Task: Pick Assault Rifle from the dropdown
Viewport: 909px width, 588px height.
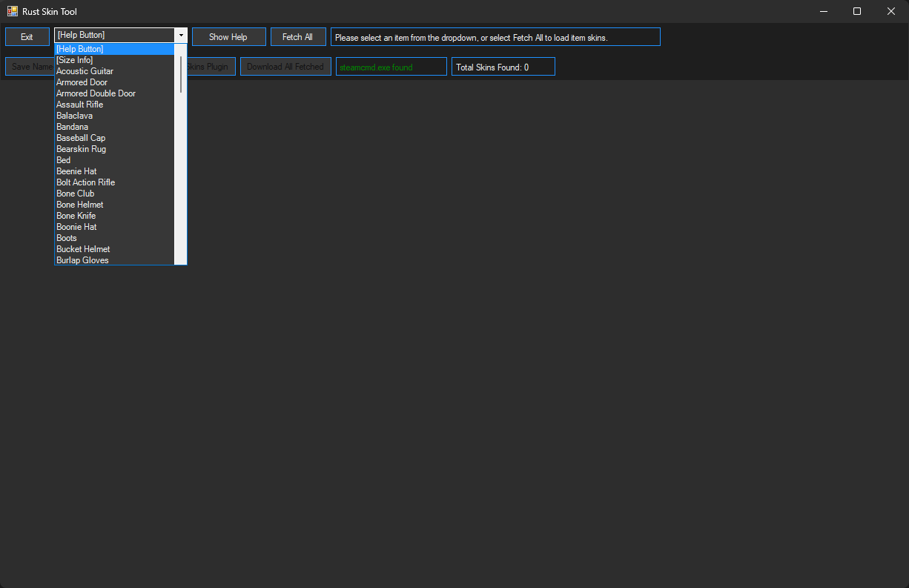Action: 79,105
